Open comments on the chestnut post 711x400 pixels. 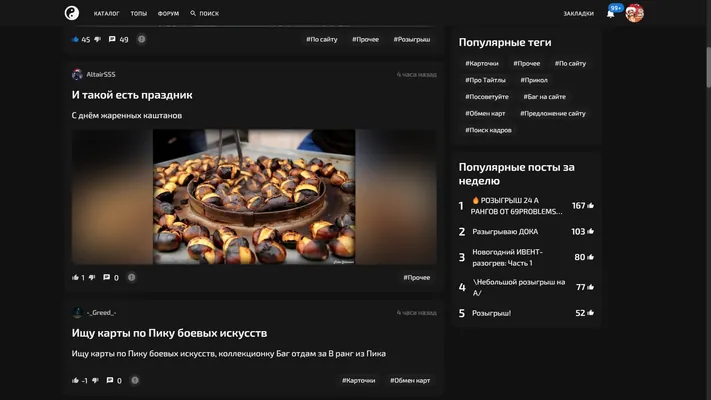(107, 278)
